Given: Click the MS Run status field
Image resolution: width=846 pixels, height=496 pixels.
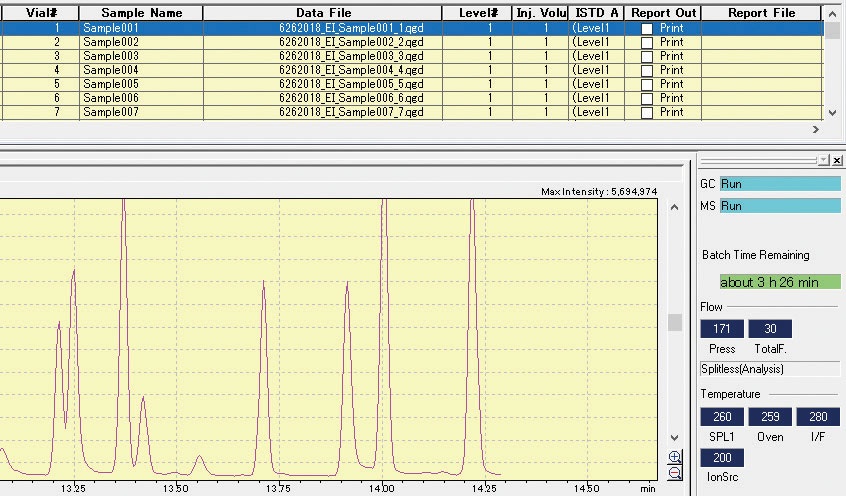Looking at the screenshot, I should click(780, 206).
